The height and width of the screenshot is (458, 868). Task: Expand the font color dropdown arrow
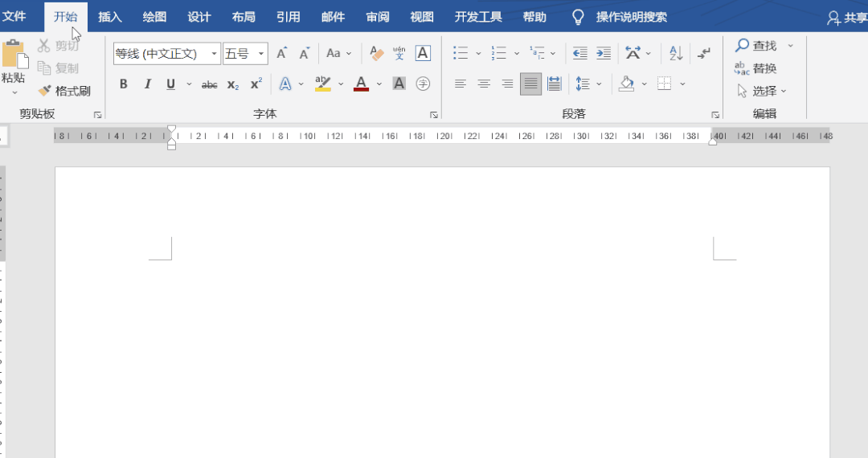click(379, 84)
